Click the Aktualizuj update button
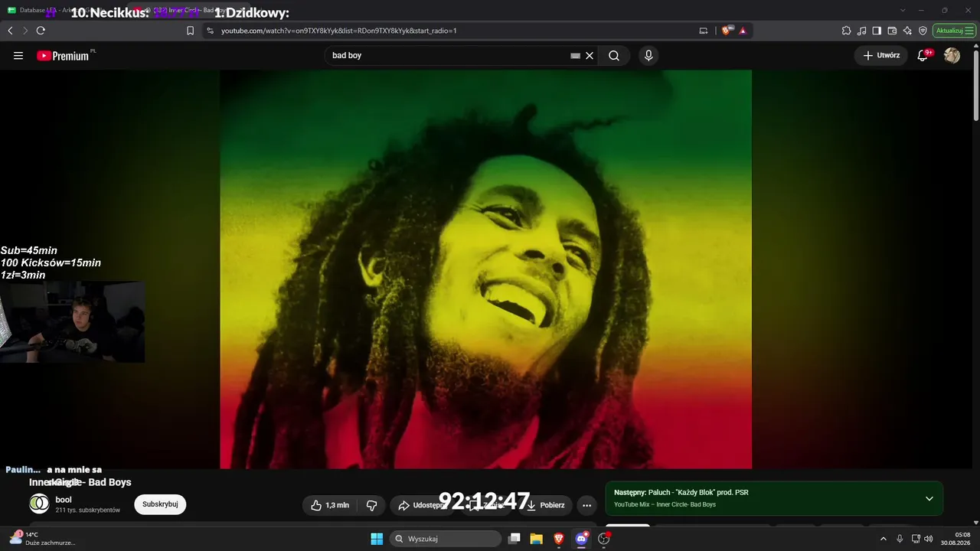 click(954, 31)
